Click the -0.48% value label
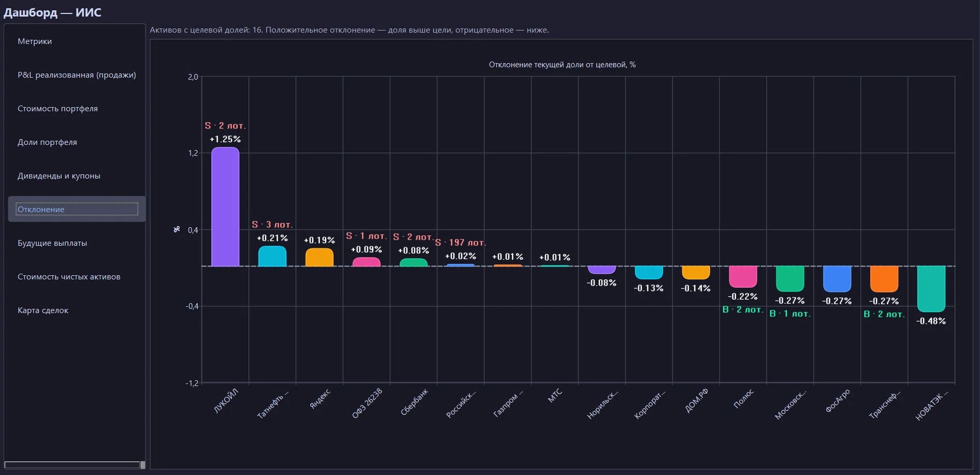980x475 pixels. coord(931,321)
